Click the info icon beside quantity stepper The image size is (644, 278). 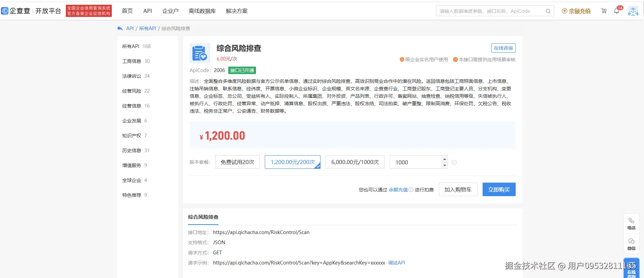(454, 162)
